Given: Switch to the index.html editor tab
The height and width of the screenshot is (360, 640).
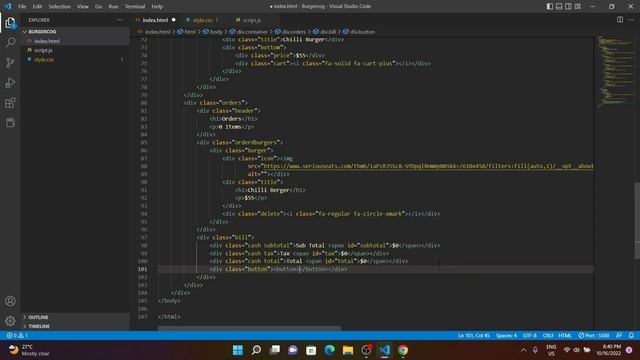Looking at the screenshot, I should click(156, 20).
